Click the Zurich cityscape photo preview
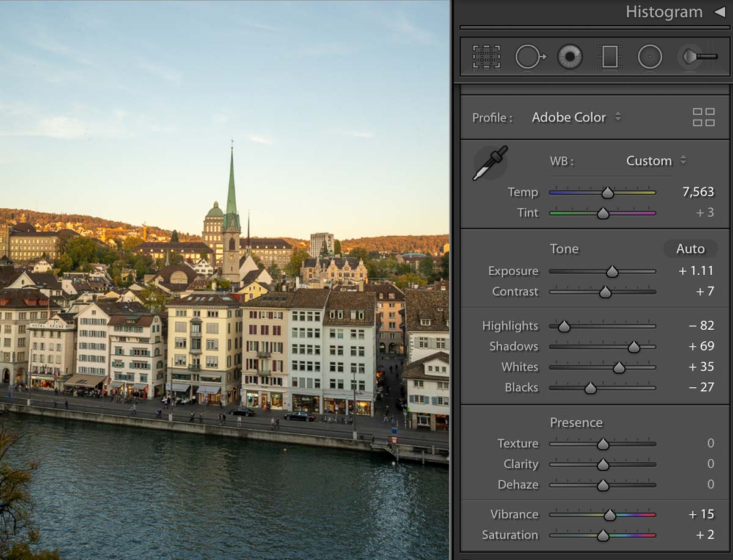 (224, 280)
